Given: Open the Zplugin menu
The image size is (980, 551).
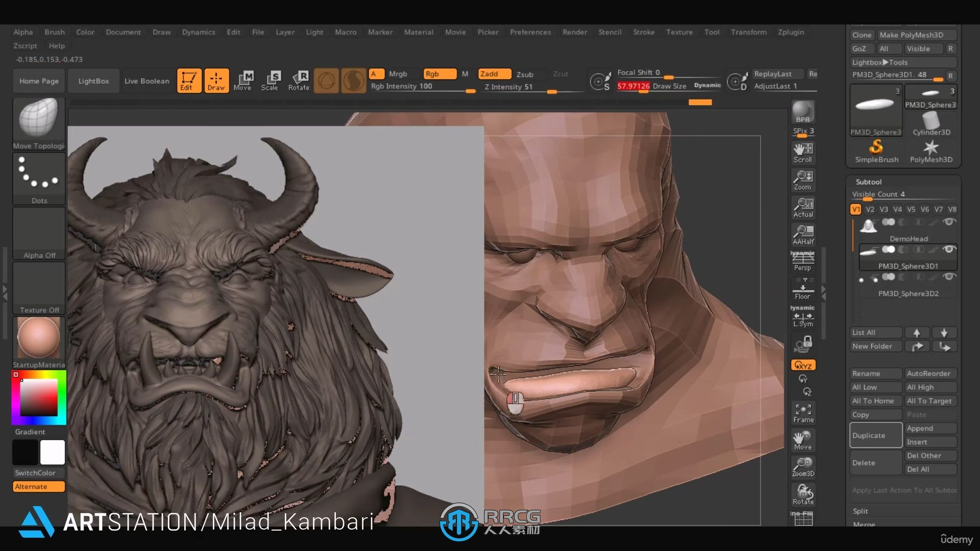Looking at the screenshot, I should (792, 32).
